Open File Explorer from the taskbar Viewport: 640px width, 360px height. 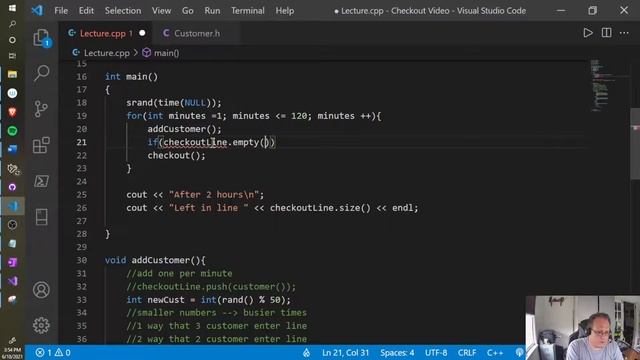click(x=12, y=74)
